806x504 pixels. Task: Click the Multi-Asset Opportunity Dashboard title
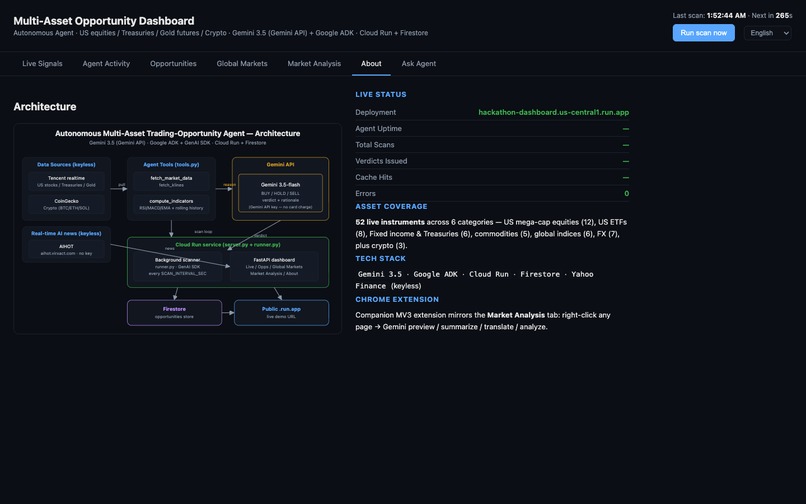point(104,21)
